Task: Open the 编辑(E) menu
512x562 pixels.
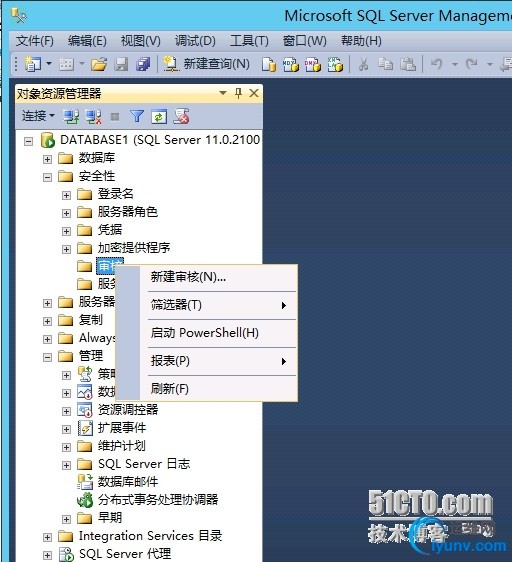Action: pos(87,41)
